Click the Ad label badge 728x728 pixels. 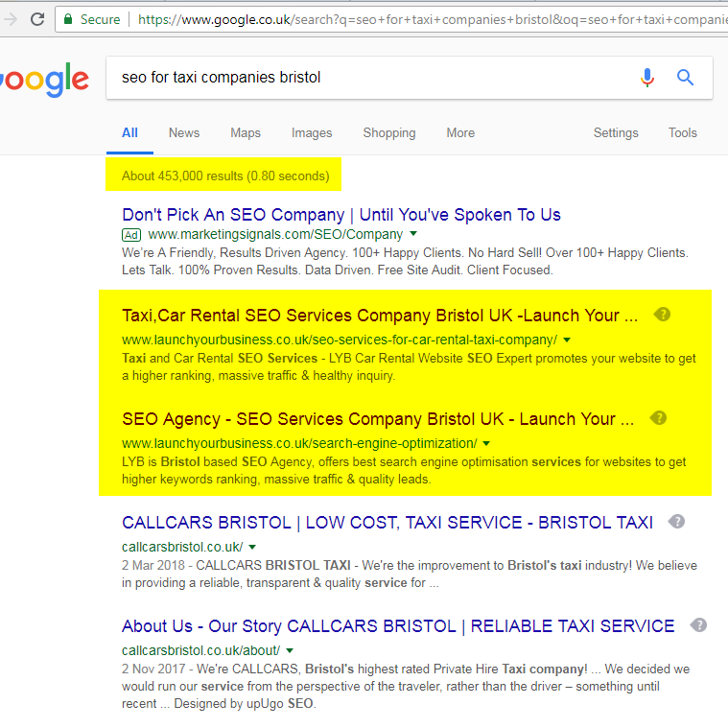pos(131,235)
